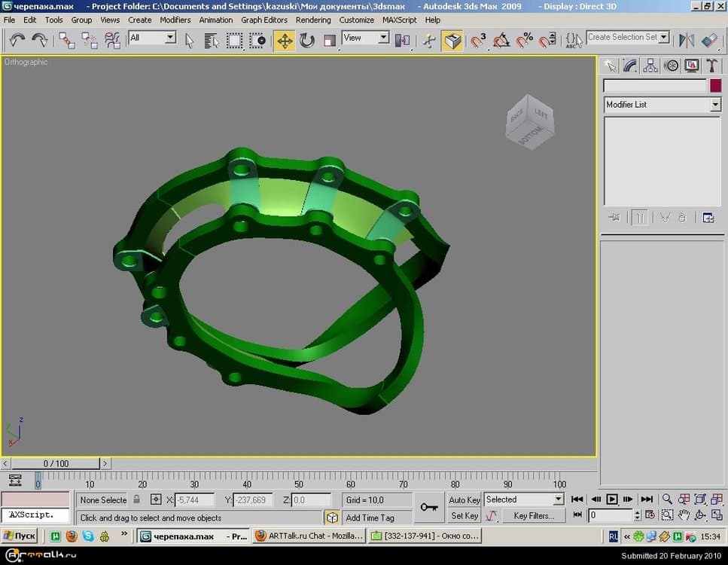Open the Modifiers menu

click(175, 20)
